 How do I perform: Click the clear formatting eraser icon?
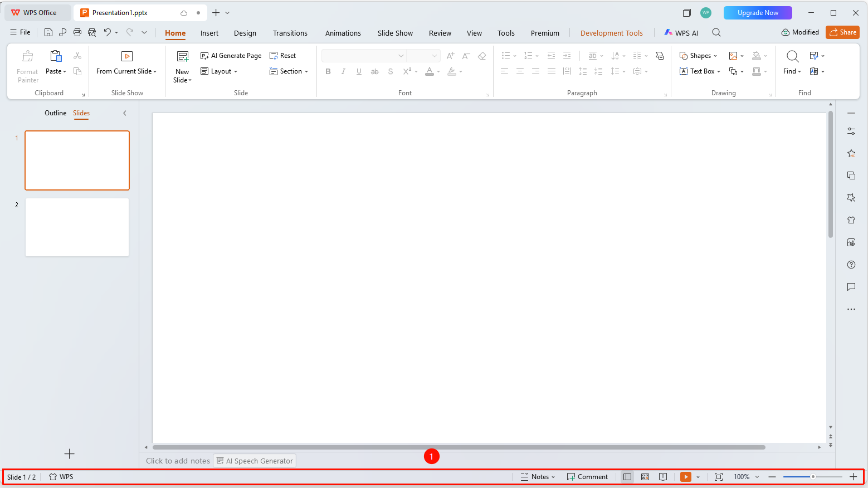(x=482, y=56)
